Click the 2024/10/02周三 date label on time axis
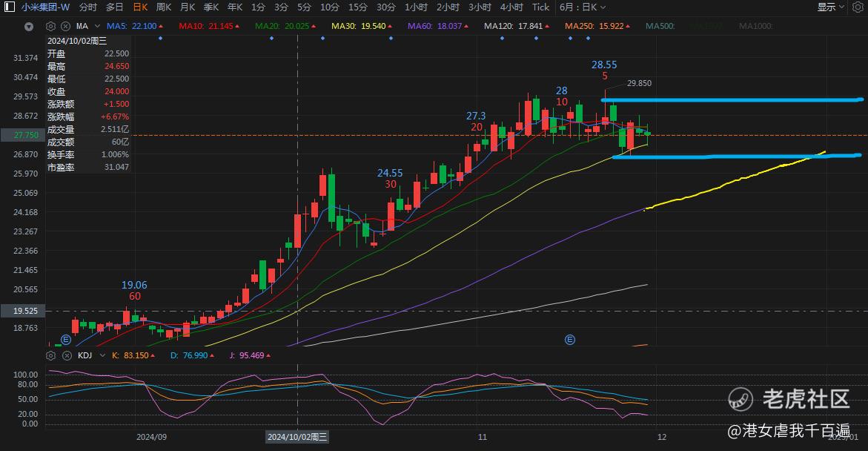 coord(297,437)
